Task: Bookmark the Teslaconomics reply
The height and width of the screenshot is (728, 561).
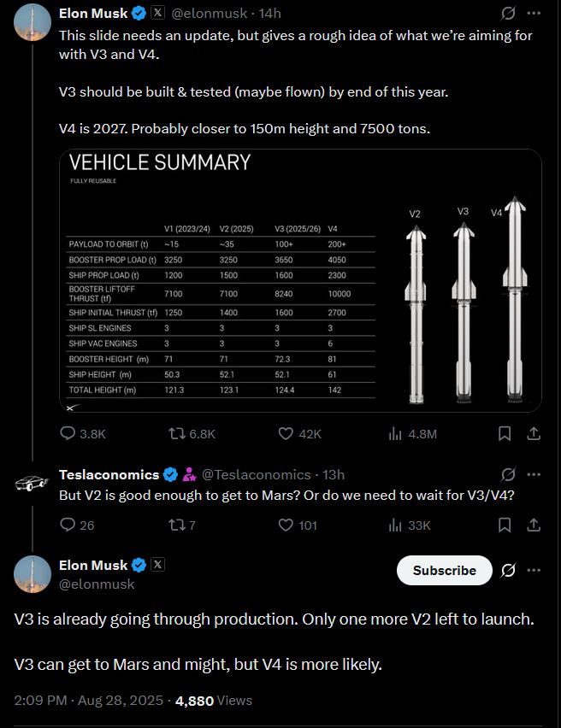Action: click(x=505, y=525)
